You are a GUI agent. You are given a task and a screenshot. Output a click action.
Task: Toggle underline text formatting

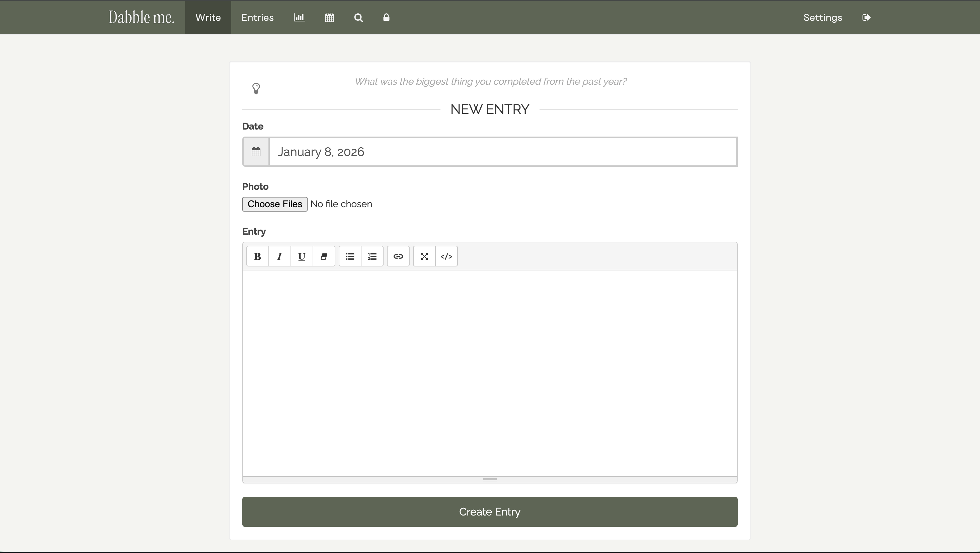pyautogui.click(x=301, y=256)
